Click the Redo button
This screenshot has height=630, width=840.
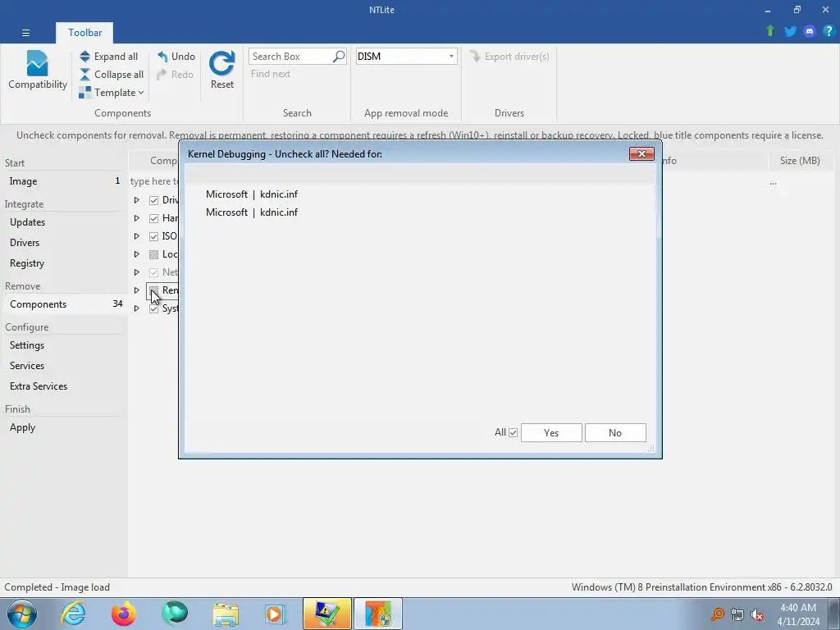[x=176, y=75]
